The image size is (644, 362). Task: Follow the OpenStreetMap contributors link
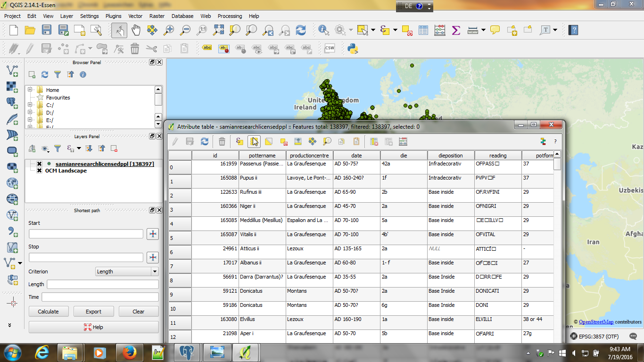pyautogui.click(x=596, y=322)
